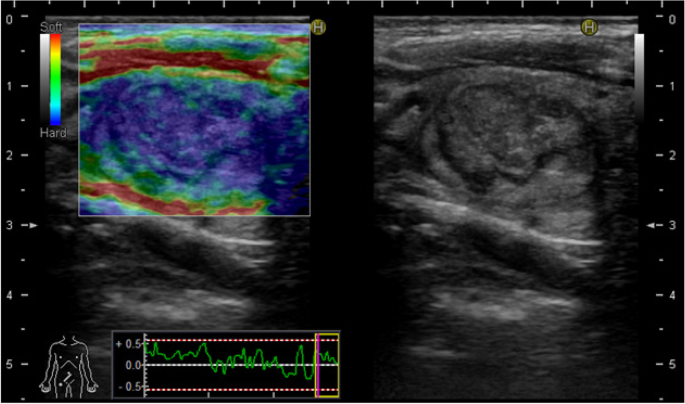Screen dimensions: 685x404
Task: Open the body marker pictogram
Action: pyautogui.click(x=69, y=367)
